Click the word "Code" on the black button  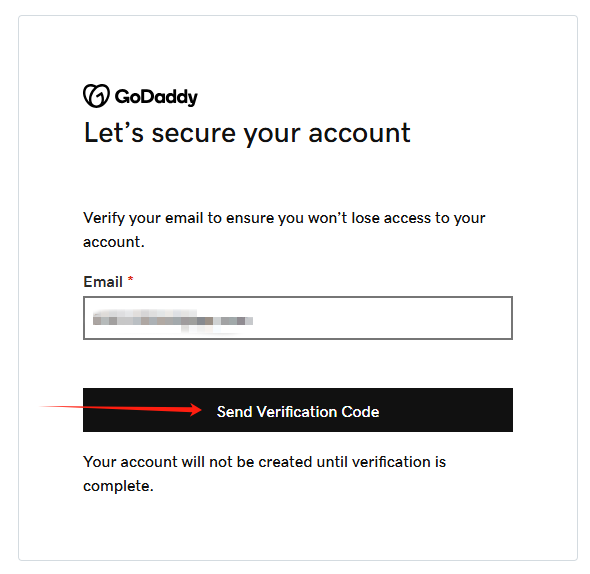[x=360, y=412]
